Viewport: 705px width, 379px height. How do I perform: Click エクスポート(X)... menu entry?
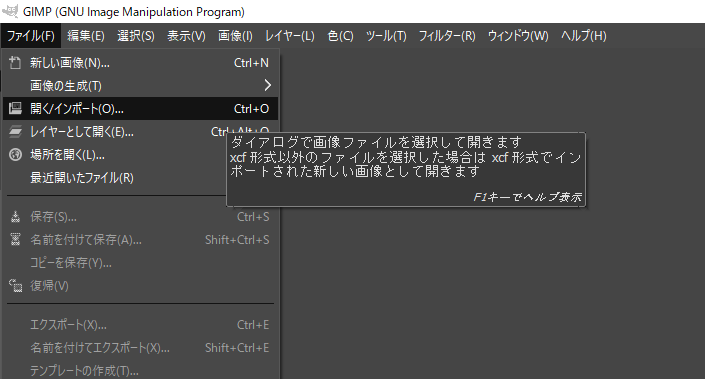coord(140,325)
